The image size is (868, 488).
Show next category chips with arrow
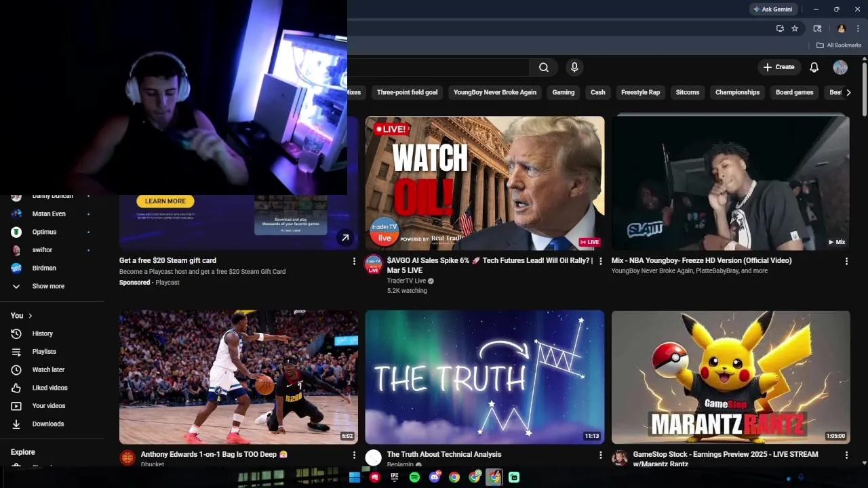pyautogui.click(x=848, y=92)
